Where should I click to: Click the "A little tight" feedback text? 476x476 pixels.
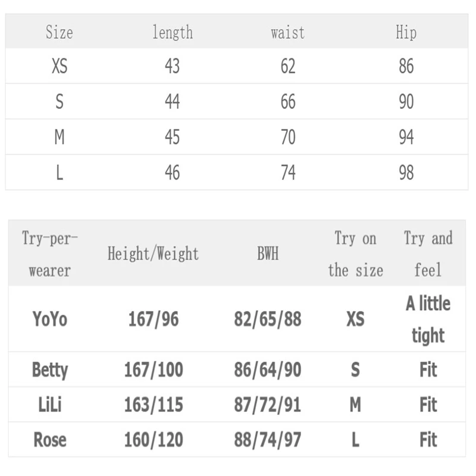428,319
